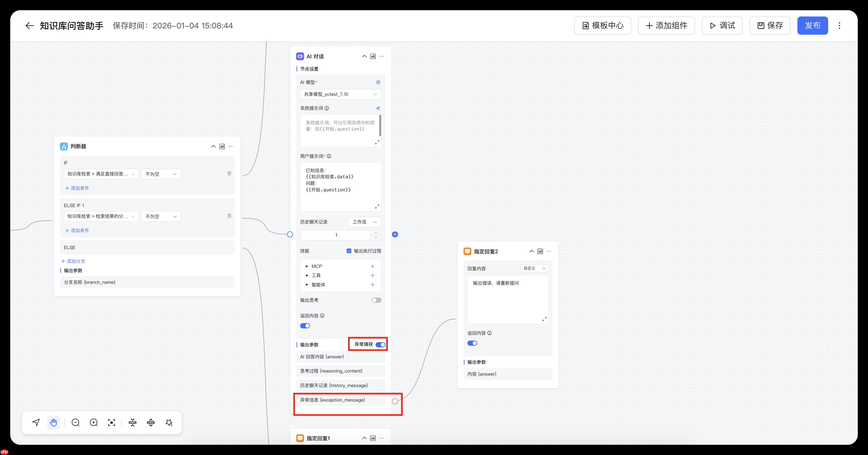This screenshot has width=868, height=455.
Task: Click 添加条件 under the IF branch
Action: [77, 188]
